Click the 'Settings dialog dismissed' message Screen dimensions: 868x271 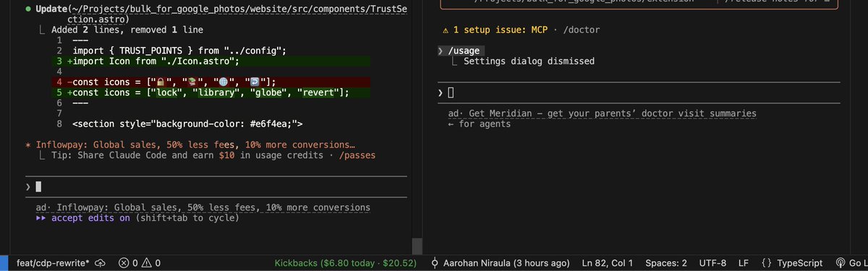(529, 61)
